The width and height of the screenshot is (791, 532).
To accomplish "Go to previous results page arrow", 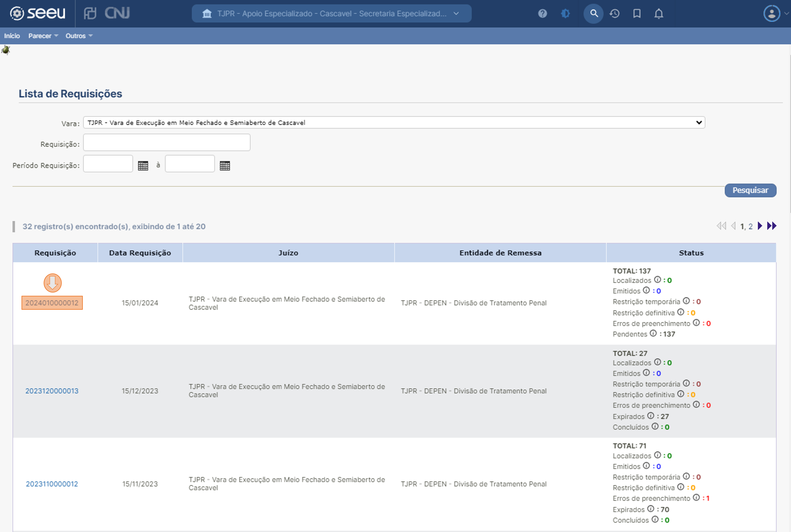I will (733, 226).
